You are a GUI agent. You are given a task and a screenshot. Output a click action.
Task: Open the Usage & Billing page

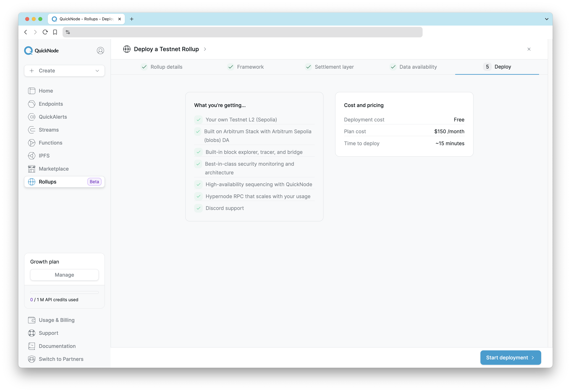point(56,320)
